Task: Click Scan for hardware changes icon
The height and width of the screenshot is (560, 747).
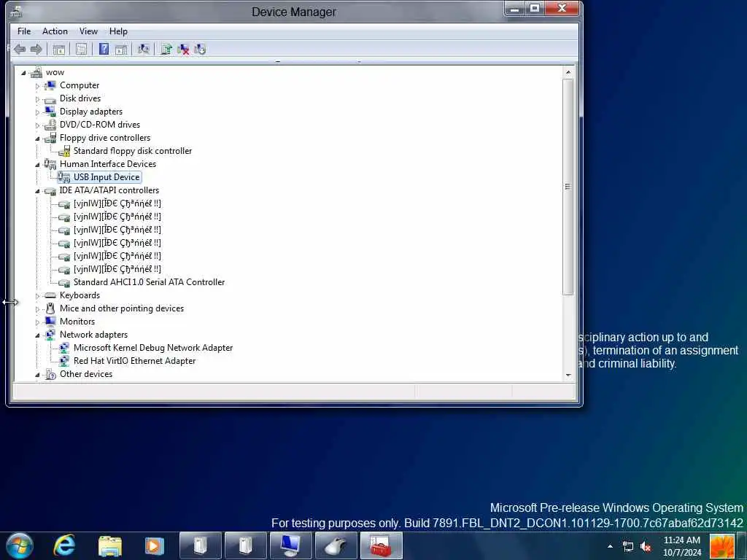Action: point(144,49)
